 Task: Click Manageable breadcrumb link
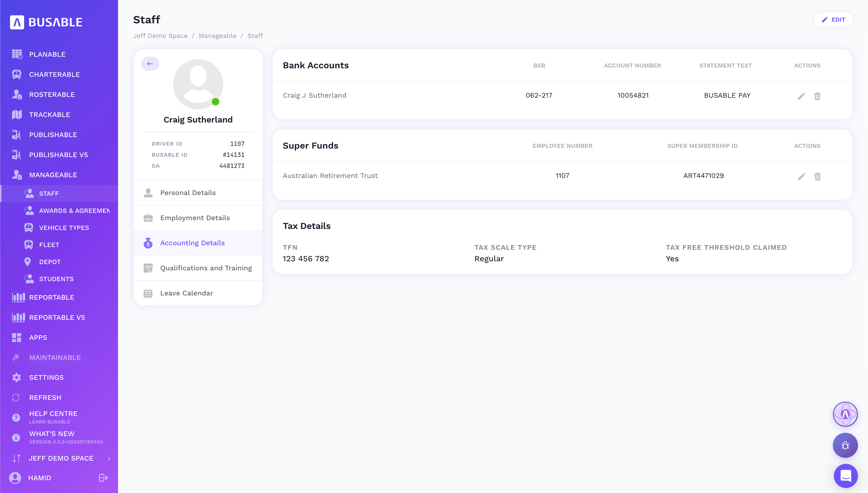coord(218,36)
